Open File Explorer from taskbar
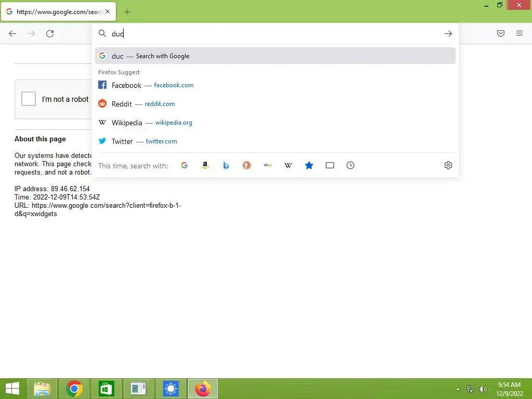532x399 pixels. coord(42,389)
